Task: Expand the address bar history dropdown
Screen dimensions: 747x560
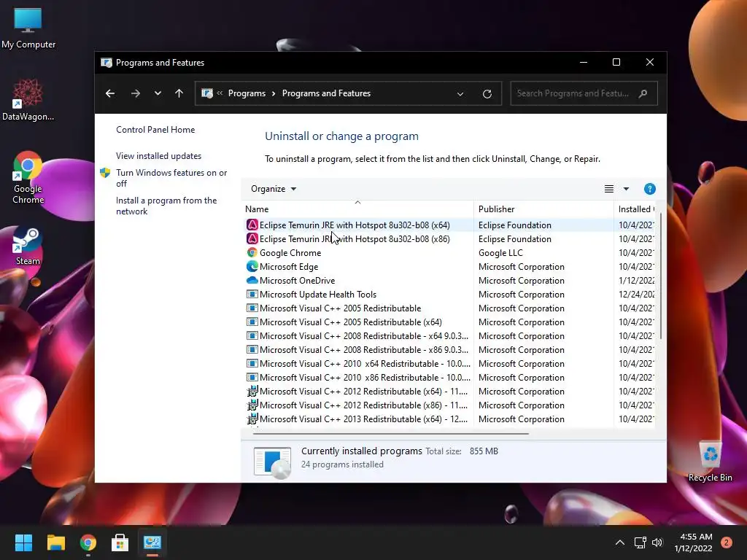Action: coord(460,94)
